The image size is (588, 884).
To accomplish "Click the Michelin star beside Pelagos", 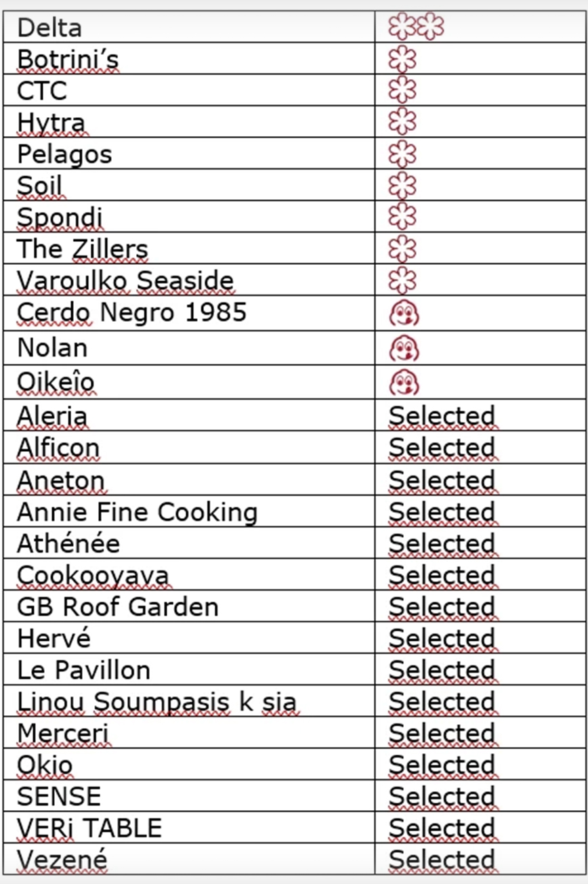I will [402, 154].
